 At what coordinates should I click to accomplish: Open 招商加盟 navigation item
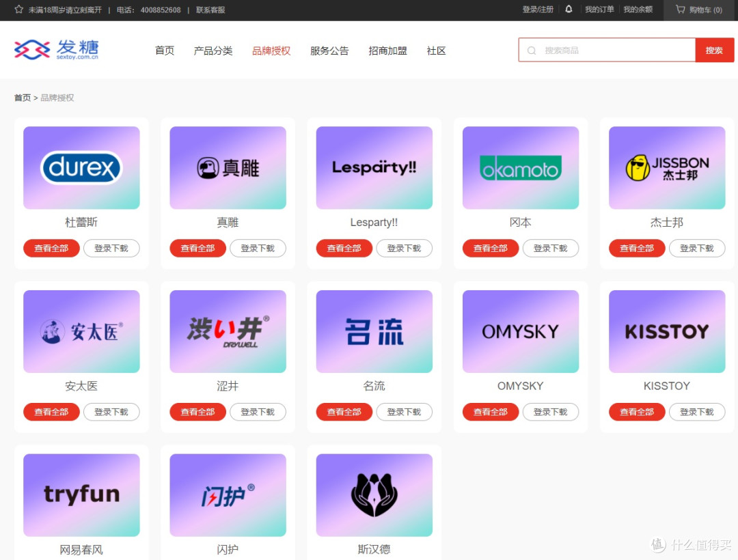(x=387, y=51)
